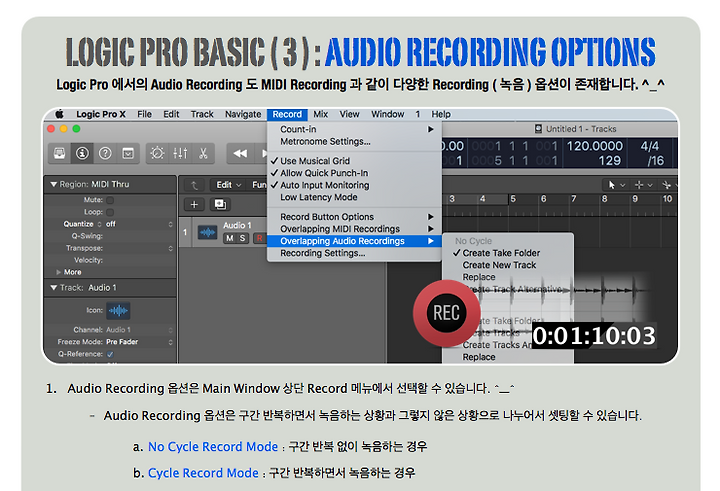Open the Logic Pro X application menu
720x491 pixels.
(x=101, y=114)
